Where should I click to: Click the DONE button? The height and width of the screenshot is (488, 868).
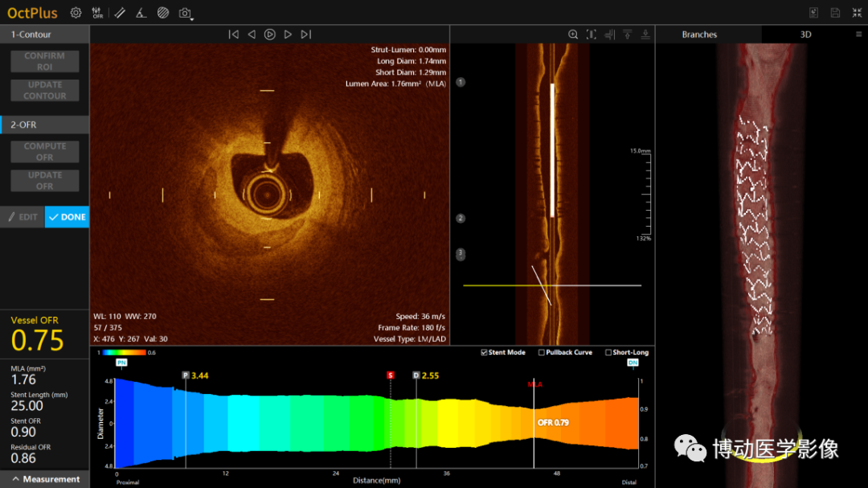(67, 217)
